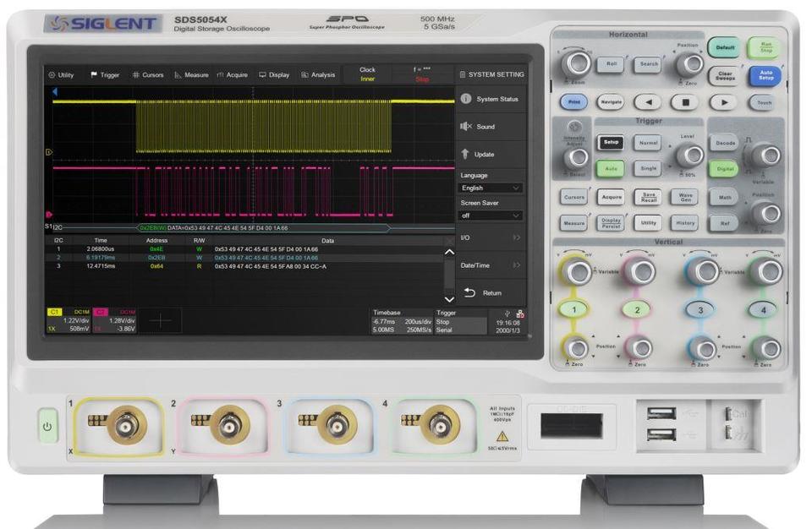812x529 pixels.
Task: Toggle the pink channel 2 button
Action: coord(637,309)
